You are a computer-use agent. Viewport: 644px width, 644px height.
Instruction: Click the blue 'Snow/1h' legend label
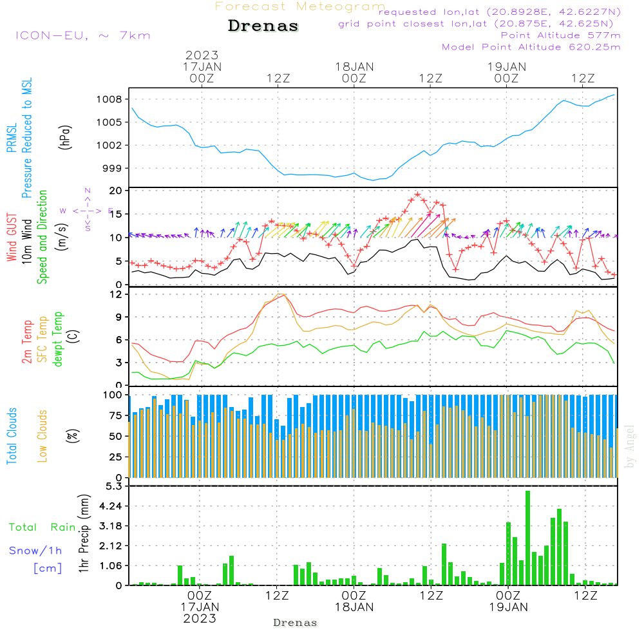point(35,551)
